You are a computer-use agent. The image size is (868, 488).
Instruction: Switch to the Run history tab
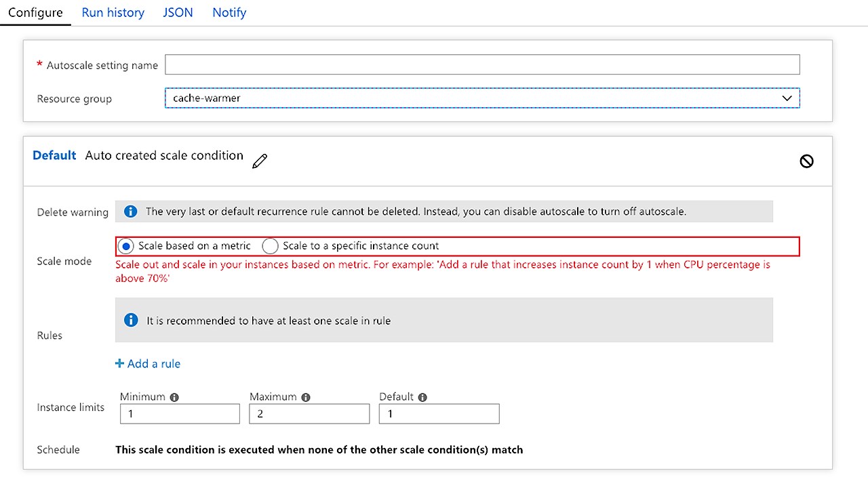point(113,12)
